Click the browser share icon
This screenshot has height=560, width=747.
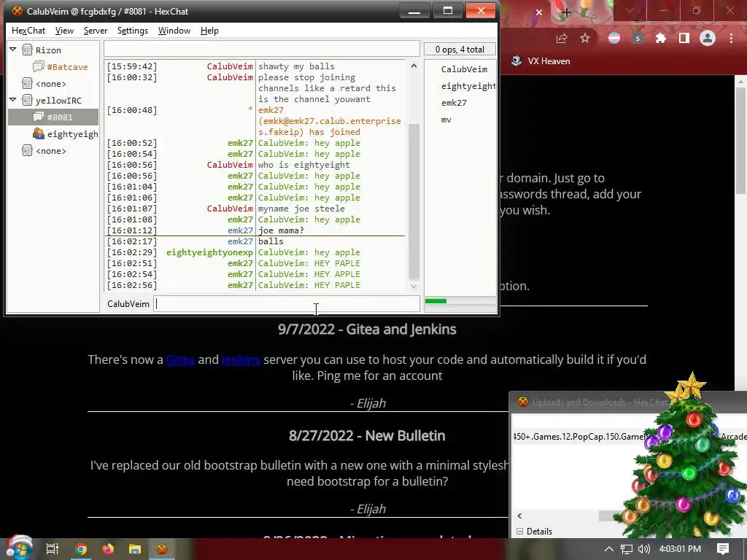[x=562, y=39]
